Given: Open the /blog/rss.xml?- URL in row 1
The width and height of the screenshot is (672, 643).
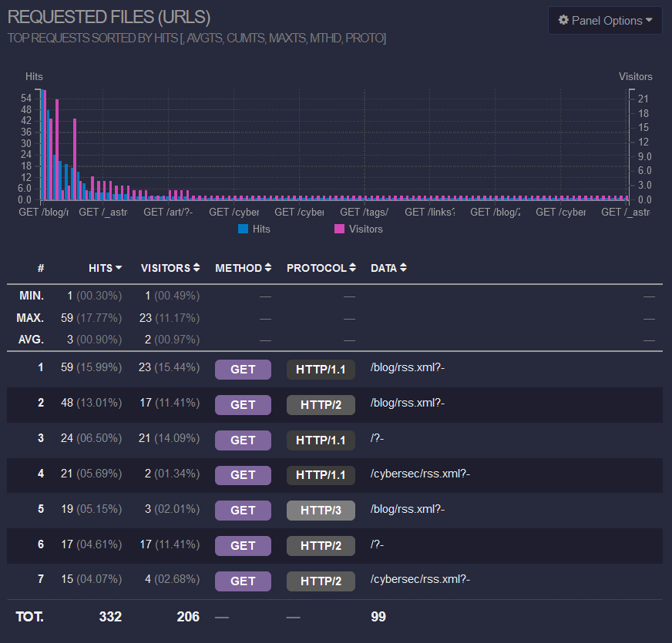Looking at the screenshot, I should (406, 367).
